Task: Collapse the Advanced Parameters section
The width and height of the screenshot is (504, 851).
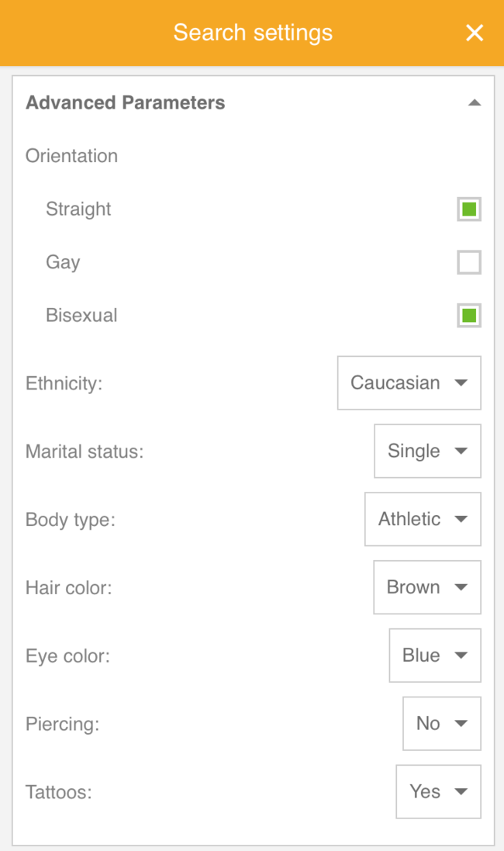Action: [x=475, y=103]
